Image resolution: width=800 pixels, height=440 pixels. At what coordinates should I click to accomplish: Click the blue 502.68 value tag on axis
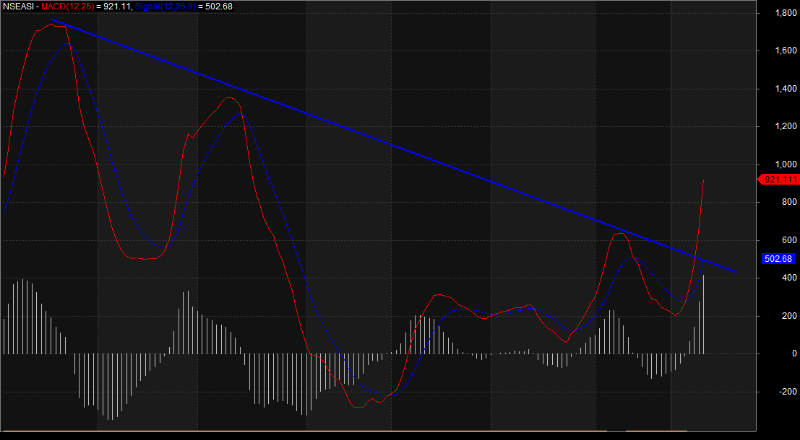tap(779, 259)
